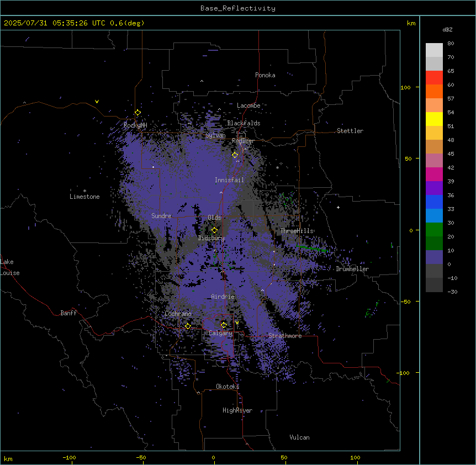
Task: Pick the blue 36-33 dBZ legend swatch
Action: [x=434, y=202]
